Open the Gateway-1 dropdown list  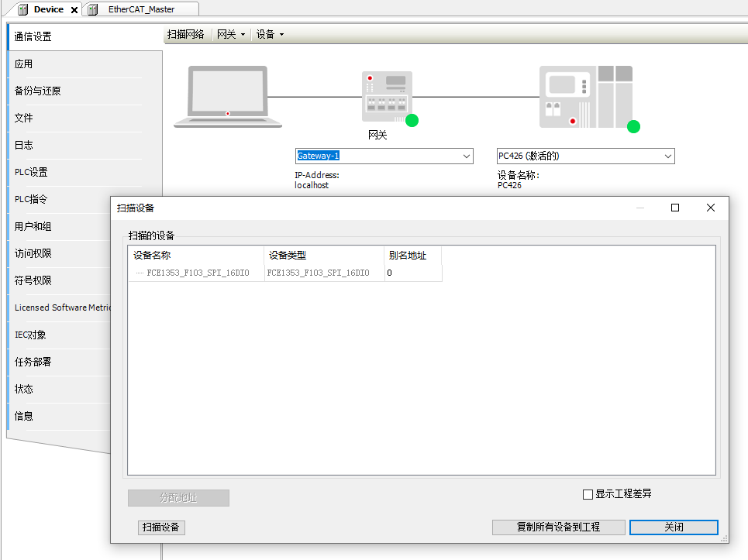(x=466, y=156)
